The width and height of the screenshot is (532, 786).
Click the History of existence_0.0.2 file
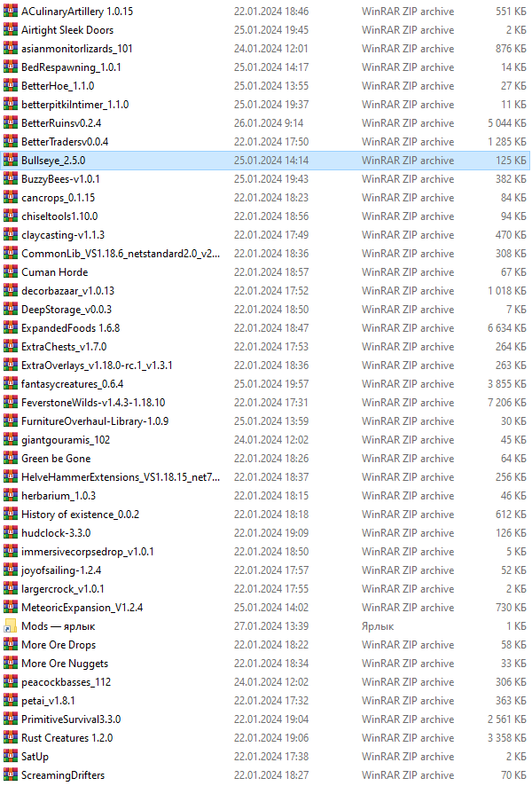(x=80, y=515)
